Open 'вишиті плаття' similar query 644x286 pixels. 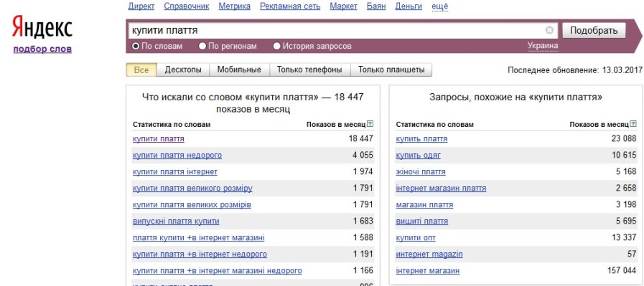tap(422, 221)
